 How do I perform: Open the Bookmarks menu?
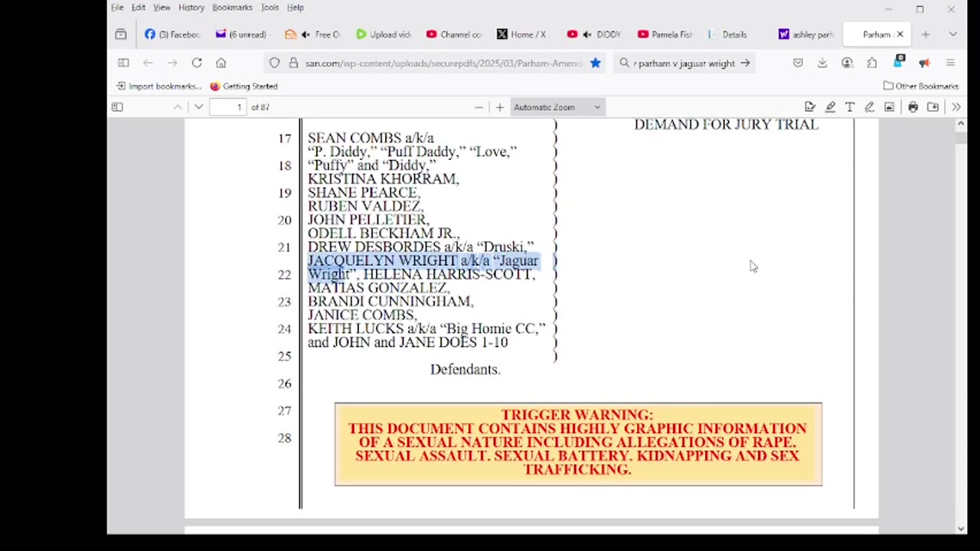click(x=232, y=8)
